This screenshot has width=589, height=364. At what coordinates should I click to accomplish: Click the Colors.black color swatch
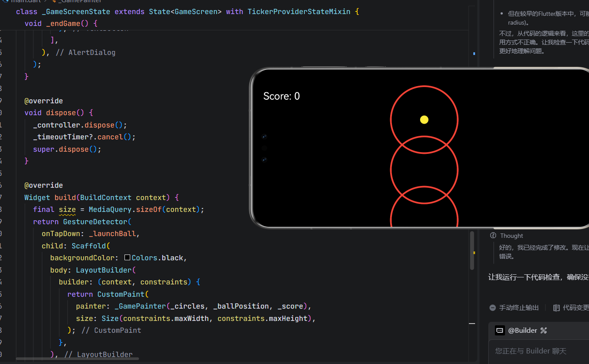[x=128, y=258]
